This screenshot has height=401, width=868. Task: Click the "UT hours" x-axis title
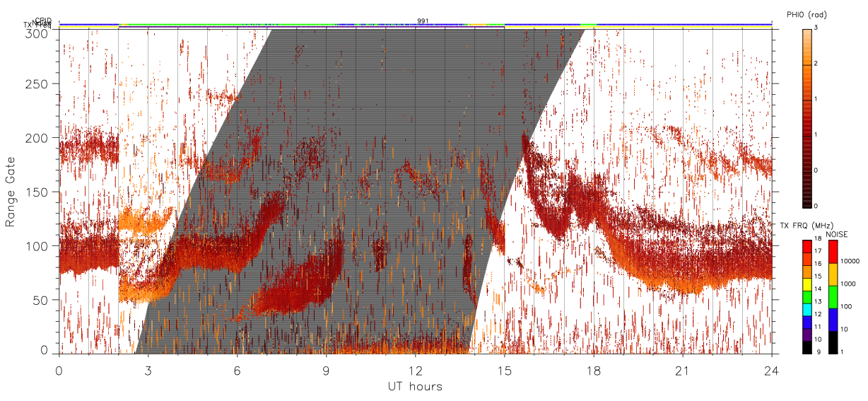coord(414,386)
